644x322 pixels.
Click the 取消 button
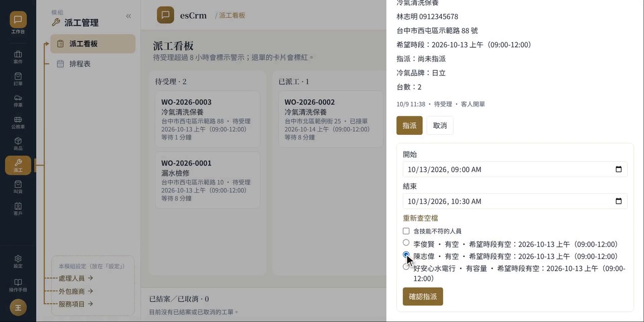(440, 125)
